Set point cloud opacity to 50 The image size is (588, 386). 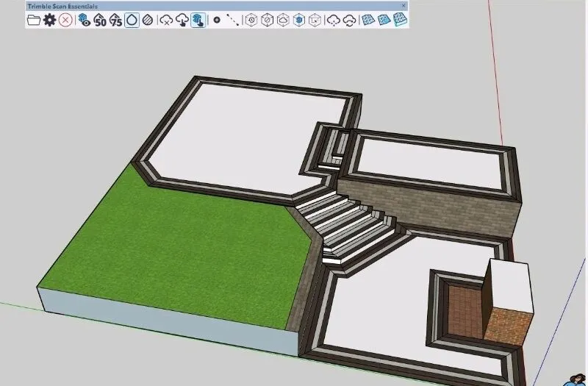pyautogui.click(x=100, y=20)
